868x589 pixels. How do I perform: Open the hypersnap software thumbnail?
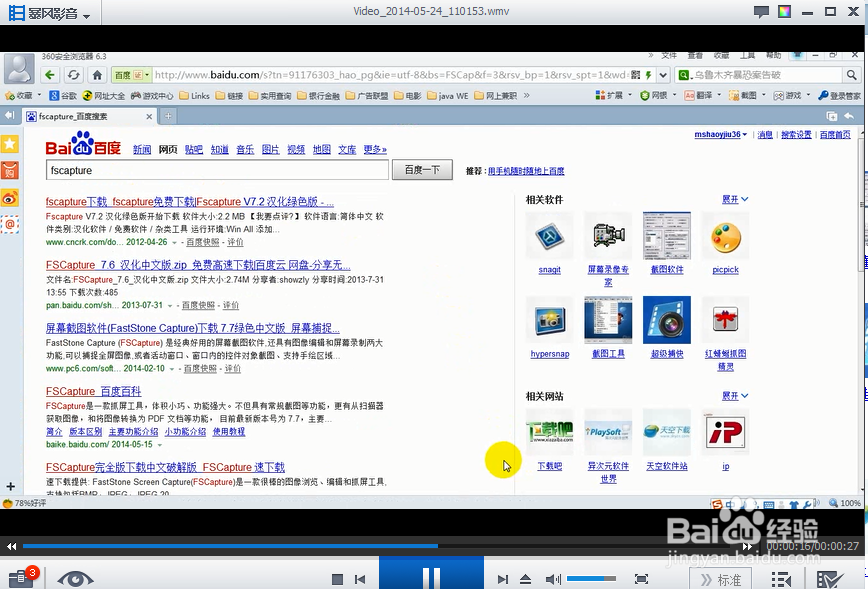pyautogui.click(x=550, y=320)
